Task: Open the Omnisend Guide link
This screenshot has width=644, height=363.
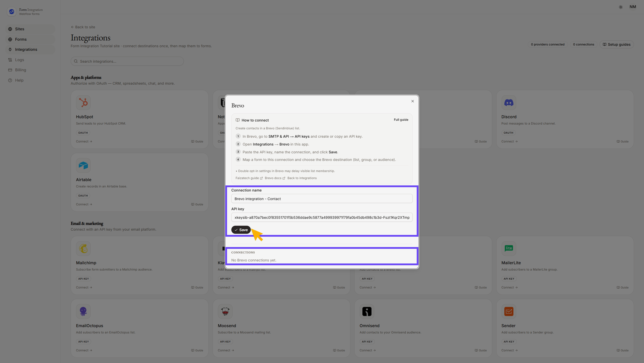Action: tap(481, 350)
